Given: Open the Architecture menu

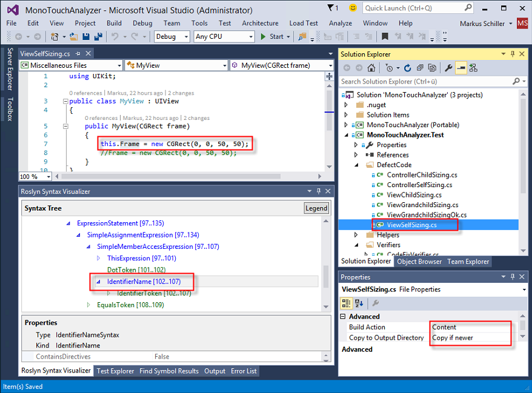Looking at the screenshot, I should tap(260, 23).
